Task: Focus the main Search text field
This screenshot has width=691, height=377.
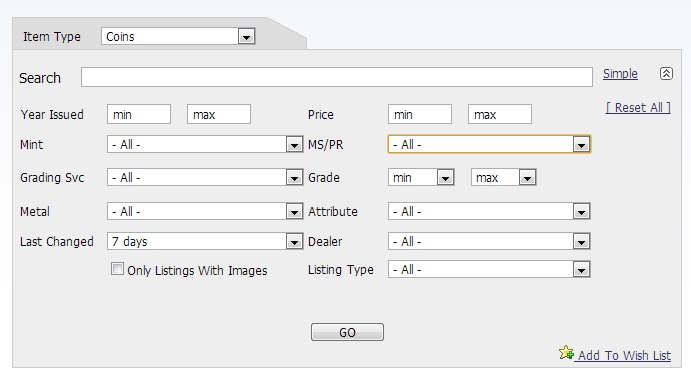Action: pyautogui.click(x=337, y=77)
